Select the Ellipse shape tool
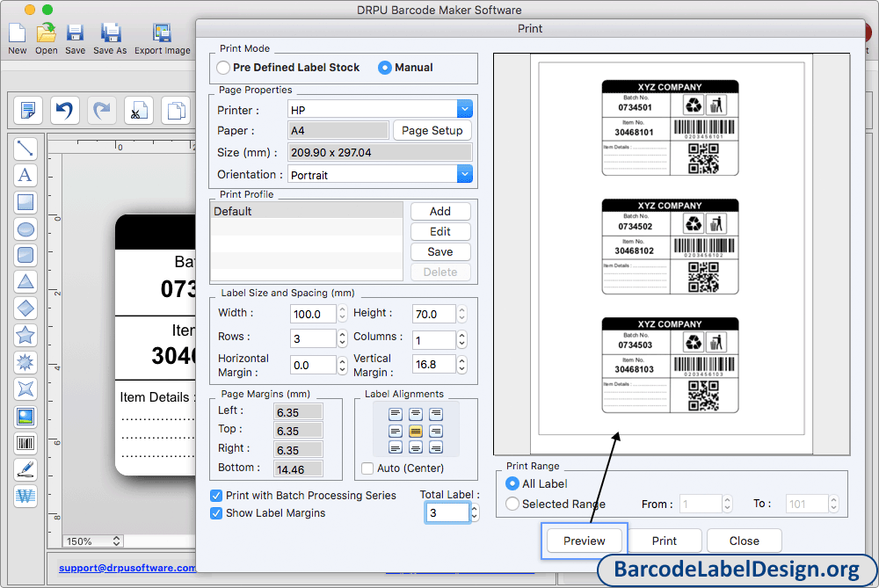The height and width of the screenshot is (588, 879). (25, 229)
